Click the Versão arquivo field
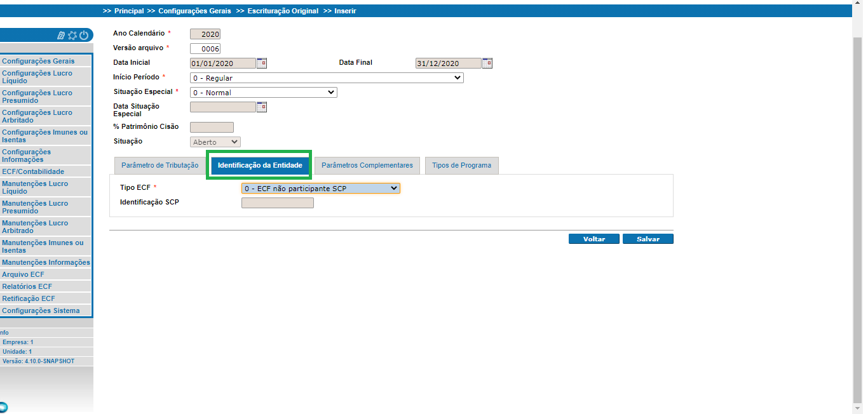The height and width of the screenshot is (414, 868). 205,49
